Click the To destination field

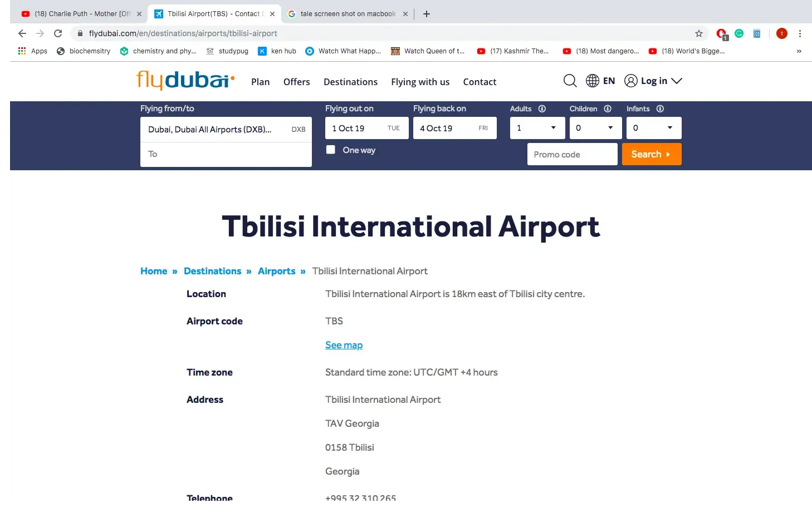(x=226, y=154)
